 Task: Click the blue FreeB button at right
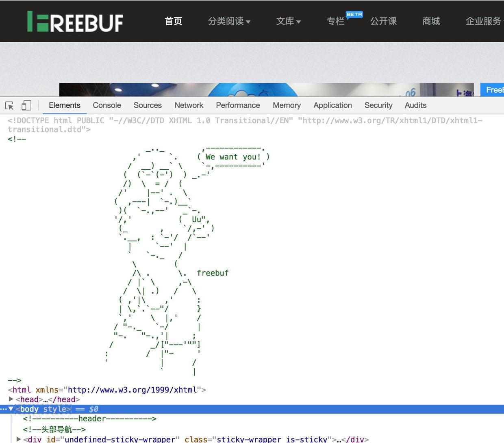(x=492, y=90)
